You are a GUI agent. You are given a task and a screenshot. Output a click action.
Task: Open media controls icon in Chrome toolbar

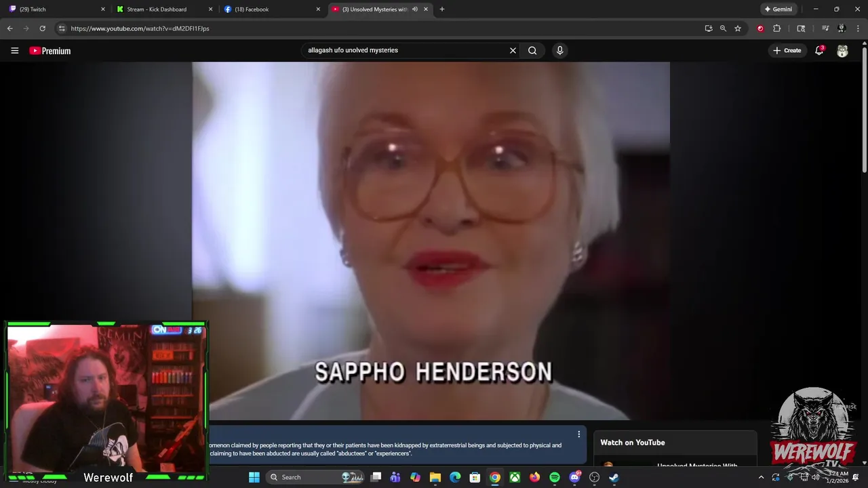[x=825, y=28]
